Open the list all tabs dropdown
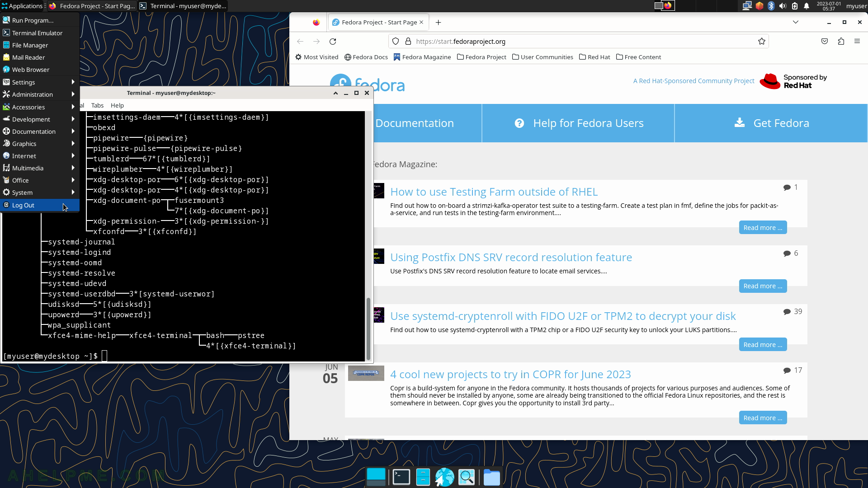The width and height of the screenshot is (868, 488). (796, 22)
